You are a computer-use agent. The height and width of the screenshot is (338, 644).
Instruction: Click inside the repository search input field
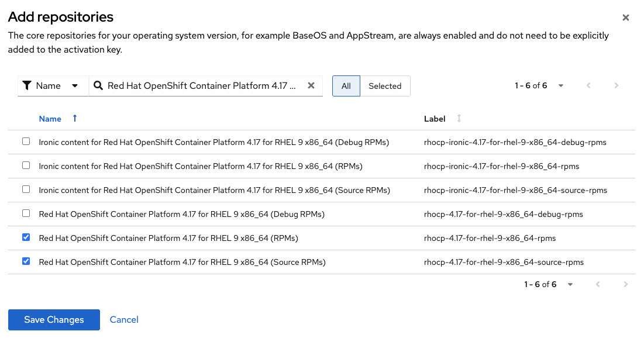(199, 85)
